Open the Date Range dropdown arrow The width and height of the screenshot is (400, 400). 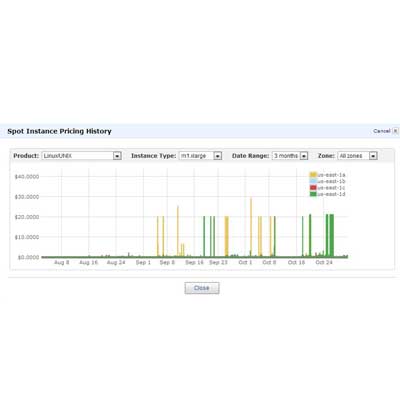coord(304,156)
